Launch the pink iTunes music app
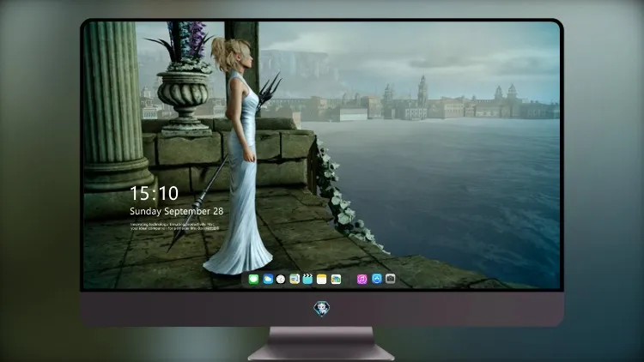The height and width of the screenshot is (362, 644). click(x=361, y=280)
